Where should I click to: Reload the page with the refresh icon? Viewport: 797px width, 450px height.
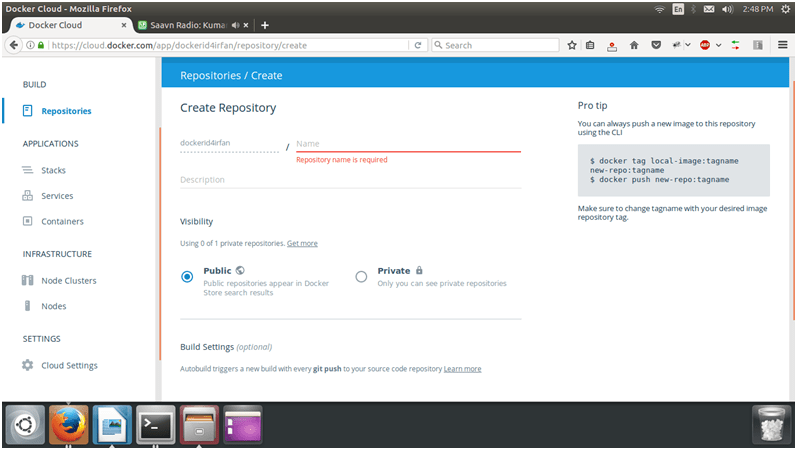[x=418, y=45]
